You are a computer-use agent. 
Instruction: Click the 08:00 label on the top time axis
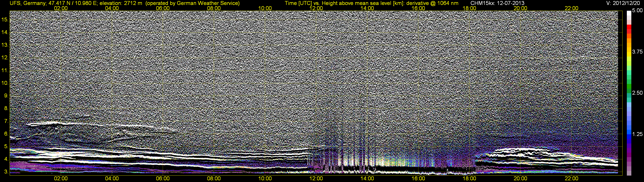pos(214,8)
